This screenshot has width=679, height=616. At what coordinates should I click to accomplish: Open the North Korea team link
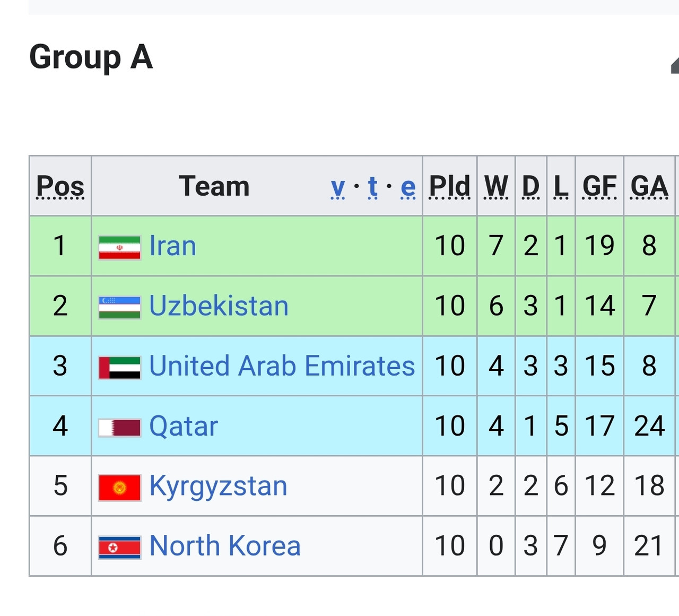point(225,546)
